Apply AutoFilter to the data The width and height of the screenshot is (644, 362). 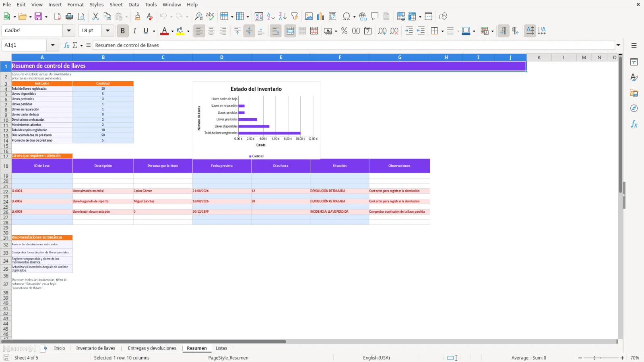pyautogui.click(x=295, y=16)
